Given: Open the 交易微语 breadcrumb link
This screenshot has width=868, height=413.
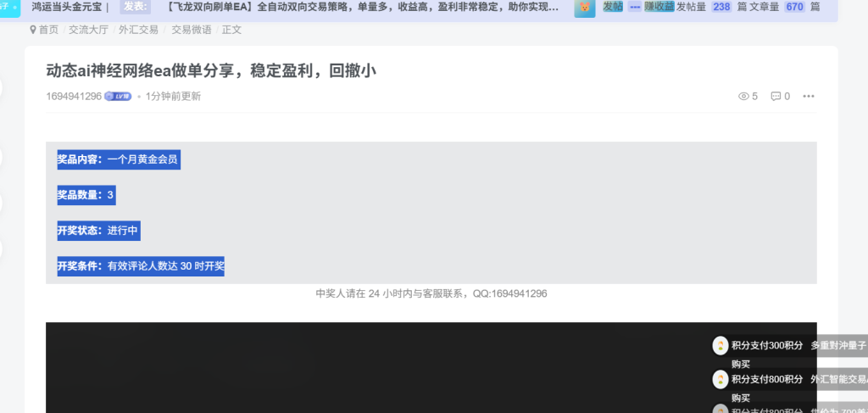Looking at the screenshot, I should pyautogui.click(x=191, y=30).
